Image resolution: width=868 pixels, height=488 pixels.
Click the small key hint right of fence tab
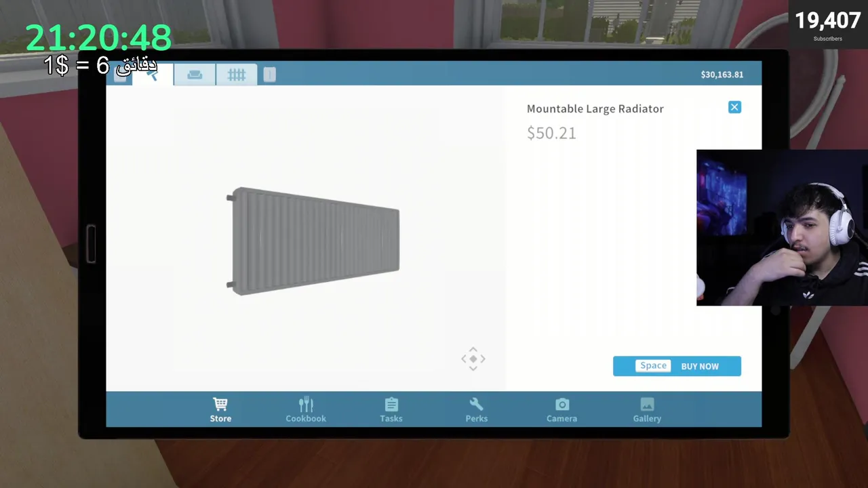click(269, 75)
